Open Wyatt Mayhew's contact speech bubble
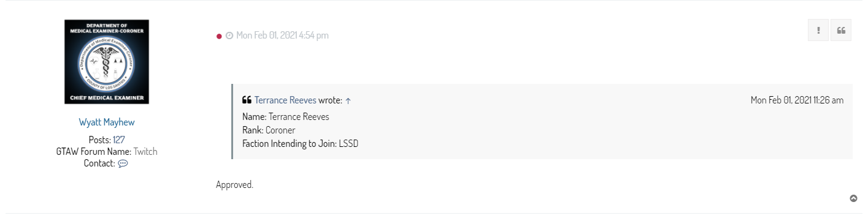868x221 pixels. pyautogui.click(x=123, y=163)
